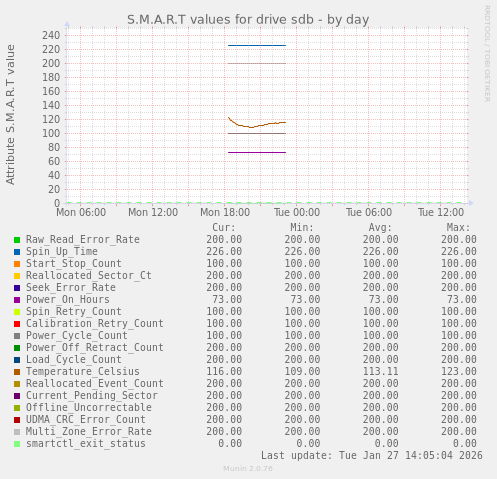
Task: Click the Min: column header
Action: coord(302,228)
